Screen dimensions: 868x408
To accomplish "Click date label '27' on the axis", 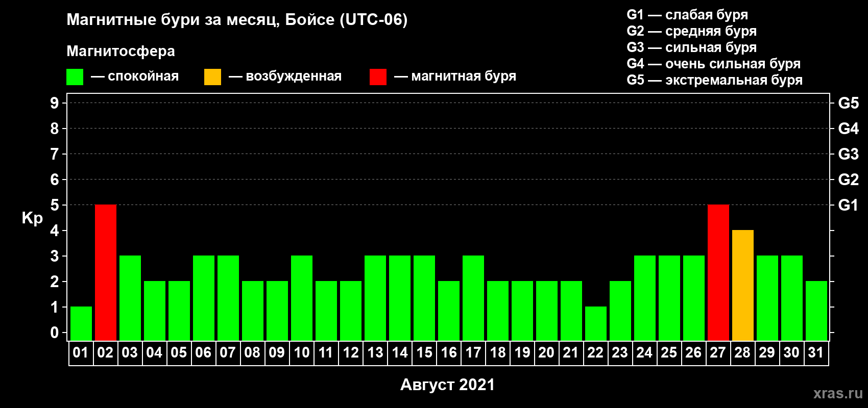I will coord(718,352).
